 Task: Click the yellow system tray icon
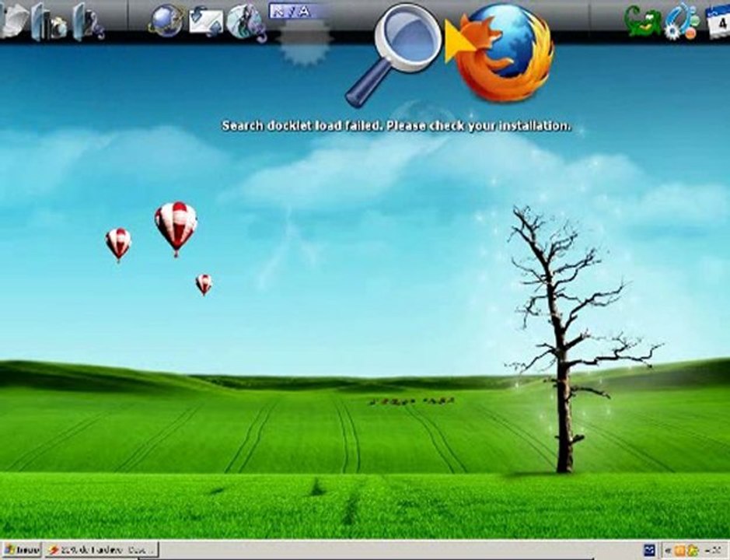pos(693,550)
